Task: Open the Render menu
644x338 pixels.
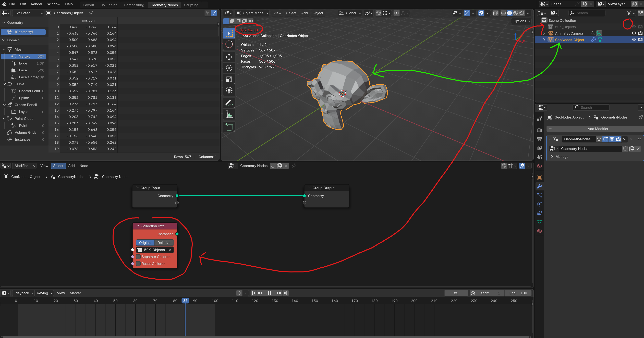Action: coord(37,4)
